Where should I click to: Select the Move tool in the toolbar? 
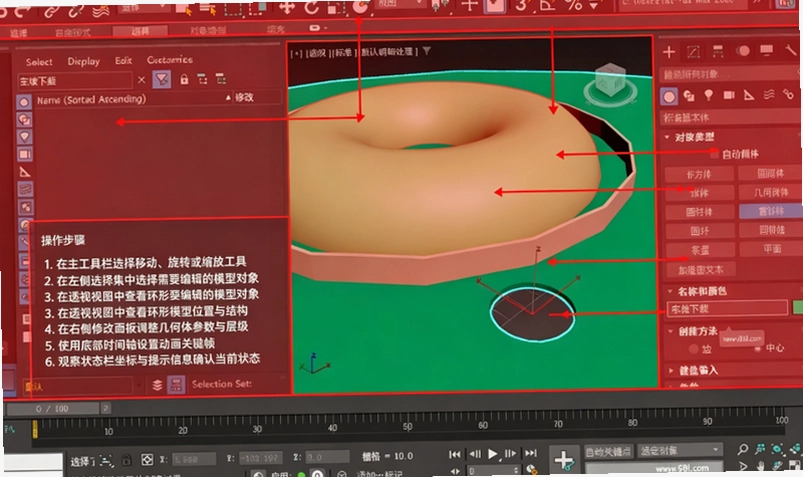tap(286, 7)
